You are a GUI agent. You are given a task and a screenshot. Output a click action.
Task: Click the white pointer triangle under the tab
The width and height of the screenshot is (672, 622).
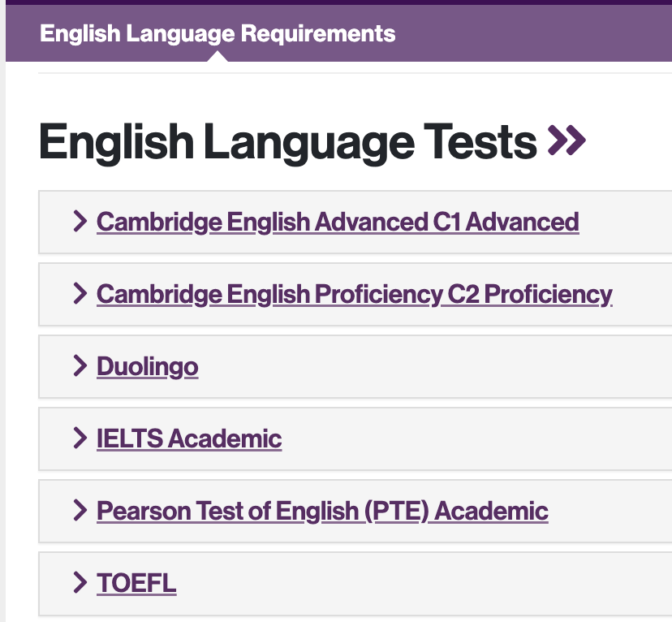pos(218,57)
